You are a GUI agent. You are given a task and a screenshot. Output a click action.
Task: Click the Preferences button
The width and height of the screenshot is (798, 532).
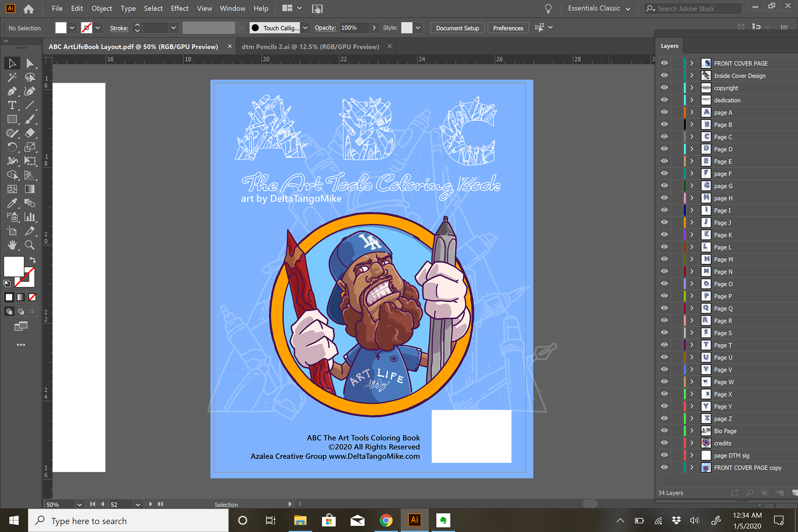(508, 28)
